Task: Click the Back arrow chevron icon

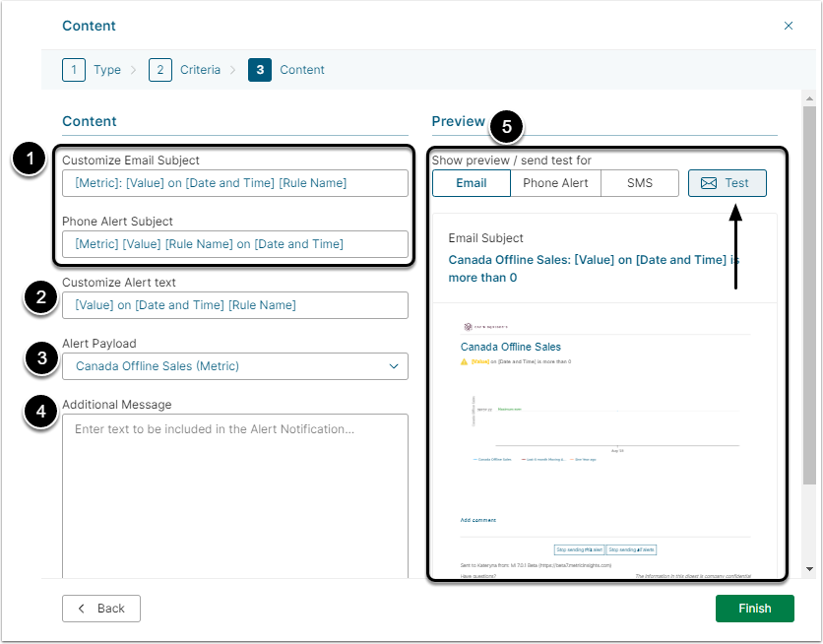Action: coord(83,609)
